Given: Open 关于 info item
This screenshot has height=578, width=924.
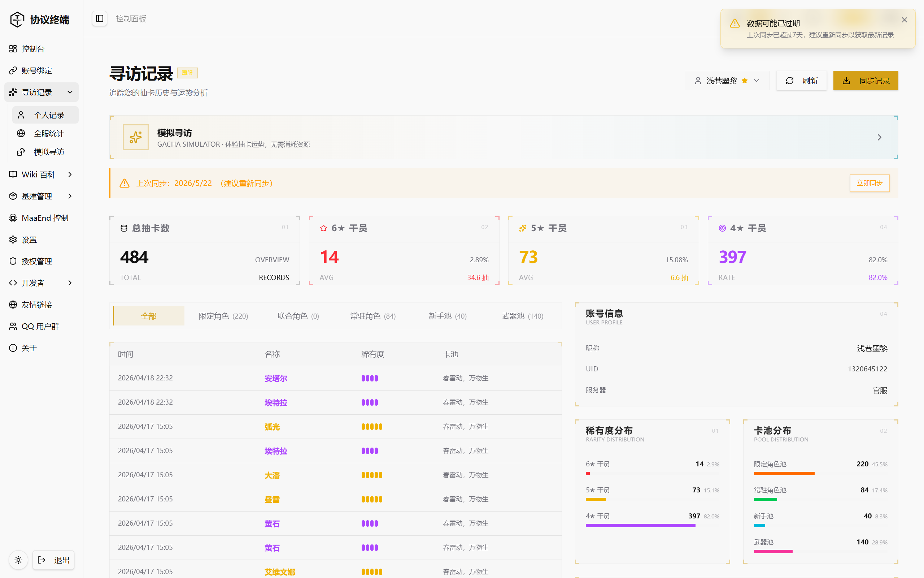Looking at the screenshot, I should [x=41, y=348].
